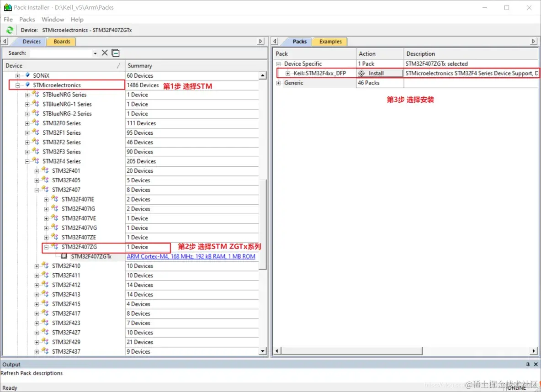
Task: Expand the SONiX vendor node
Action: [x=18, y=75]
